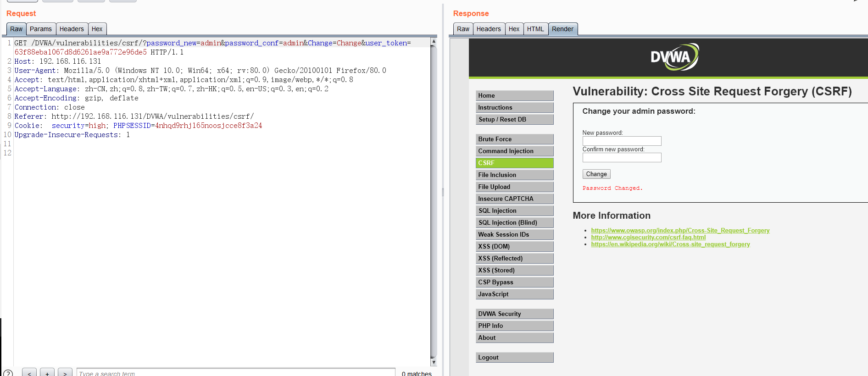
Task: Open the Response HTML tab
Action: point(535,29)
